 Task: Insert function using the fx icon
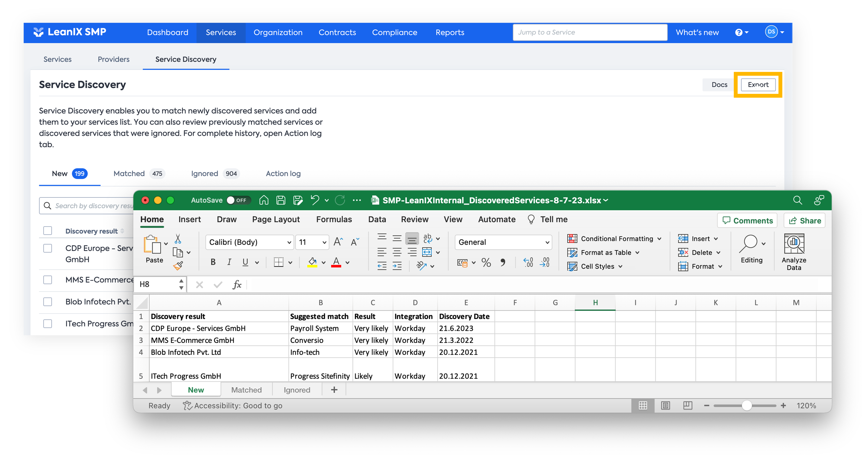(x=237, y=285)
